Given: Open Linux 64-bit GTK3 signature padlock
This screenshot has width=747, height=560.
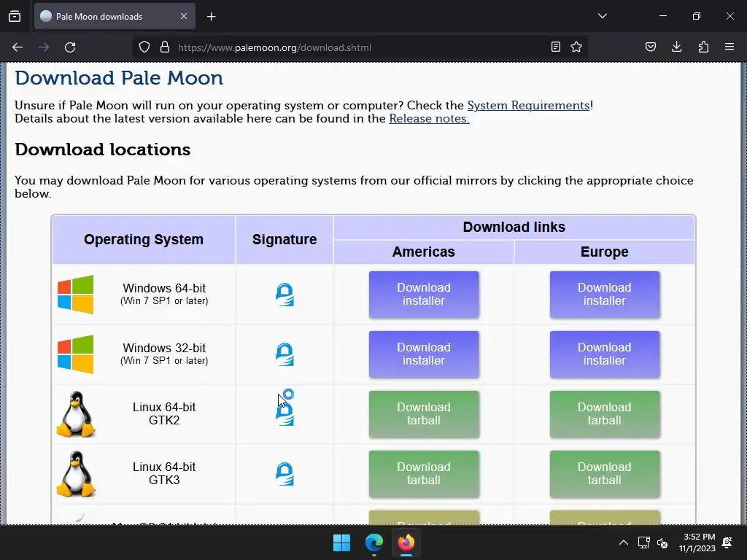Looking at the screenshot, I should pyautogui.click(x=285, y=474).
